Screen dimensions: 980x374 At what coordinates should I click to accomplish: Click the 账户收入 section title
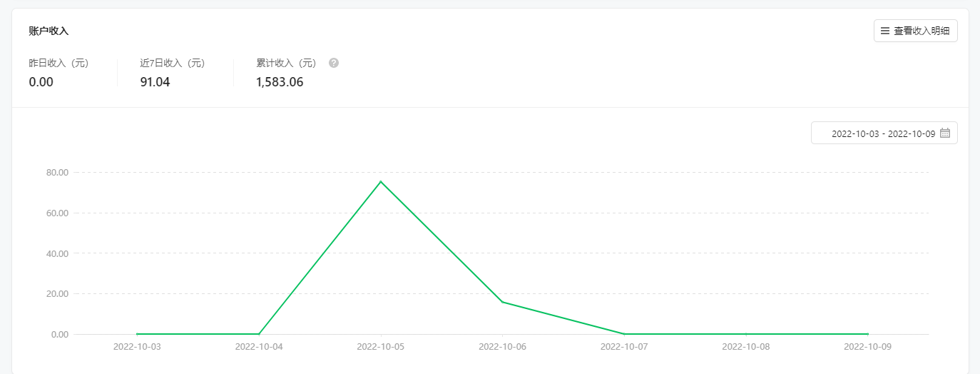coord(49,31)
